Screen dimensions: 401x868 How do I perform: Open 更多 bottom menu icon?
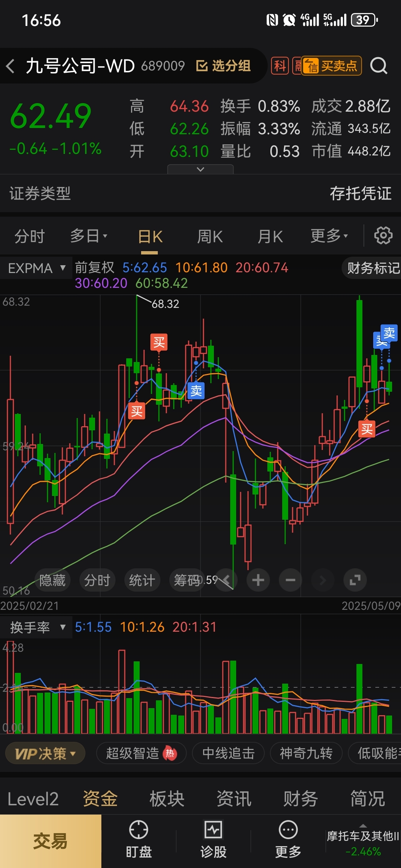[288, 840]
